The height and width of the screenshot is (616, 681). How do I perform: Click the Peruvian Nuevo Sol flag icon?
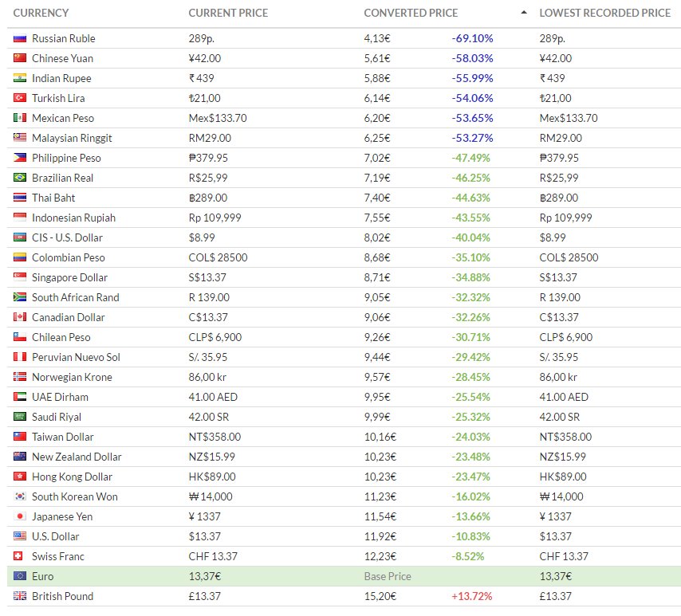pyautogui.click(x=20, y=357)
